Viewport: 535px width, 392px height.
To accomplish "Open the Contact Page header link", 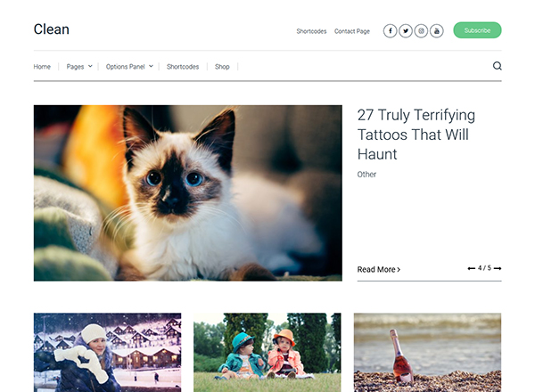I will click(x=352, y=31).
